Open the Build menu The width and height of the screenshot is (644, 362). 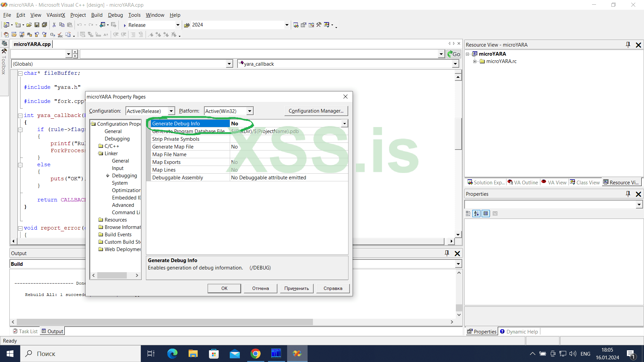tap(97, 15)
